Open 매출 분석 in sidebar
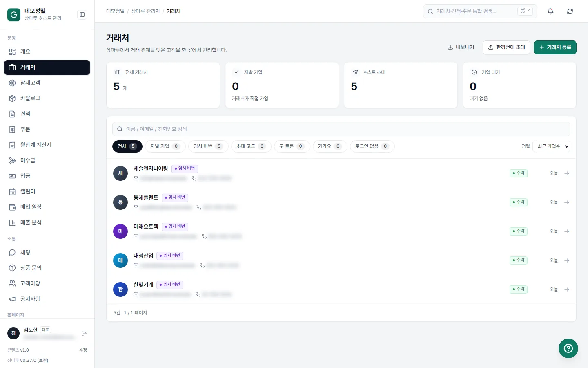 (47, 223)
